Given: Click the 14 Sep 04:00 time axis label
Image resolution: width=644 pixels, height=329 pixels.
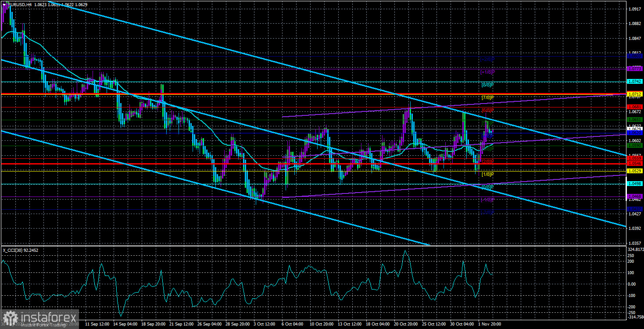Looking at the screenshot, I should pyautogui.click(x=126, y=324).
